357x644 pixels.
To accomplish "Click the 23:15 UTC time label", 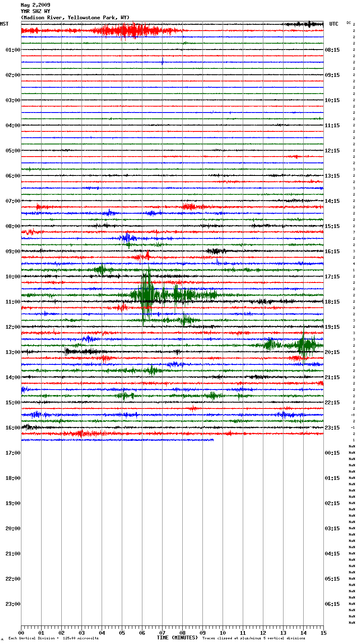I will pos(332,428).
